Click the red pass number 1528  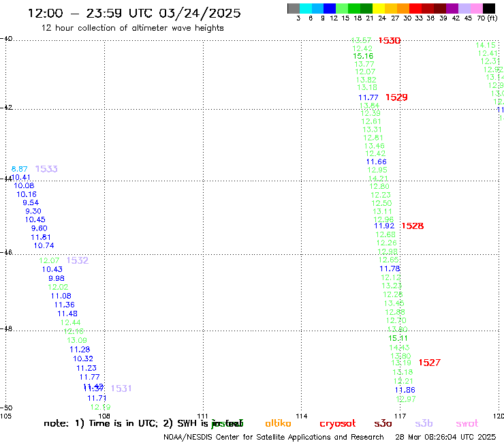412,226
